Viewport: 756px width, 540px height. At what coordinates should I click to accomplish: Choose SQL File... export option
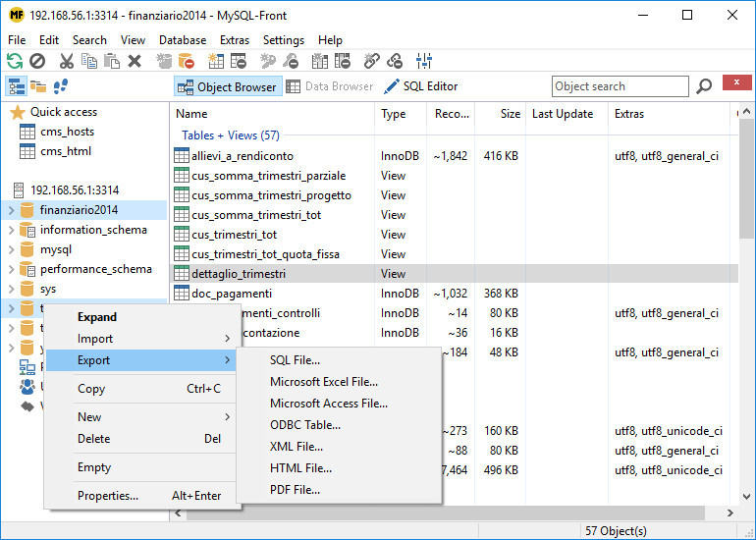(339, 360)
